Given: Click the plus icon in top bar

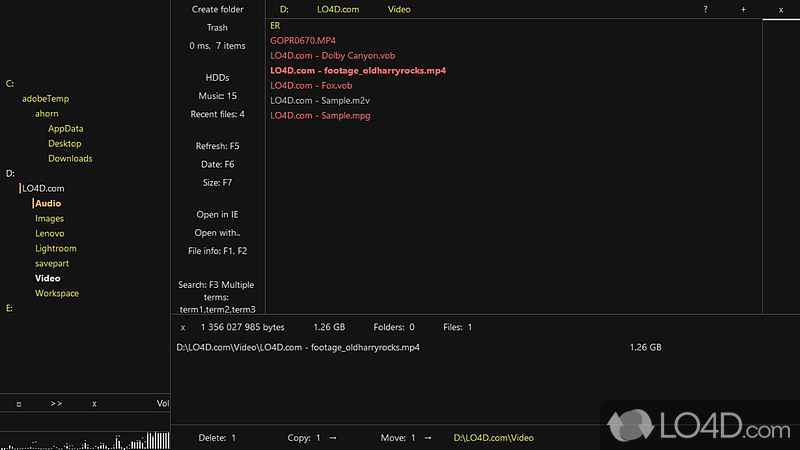Looking at the screenshot, I should click(x=743, y=9).
